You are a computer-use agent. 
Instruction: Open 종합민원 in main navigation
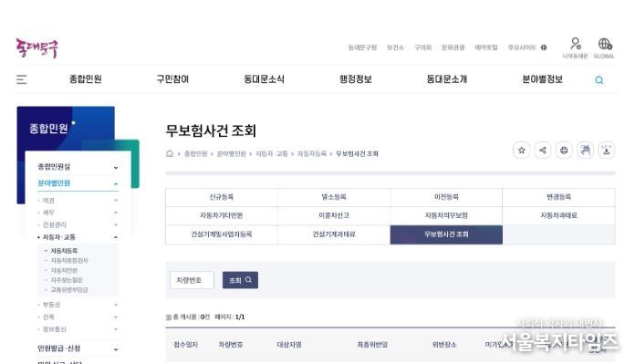[86, 79]
